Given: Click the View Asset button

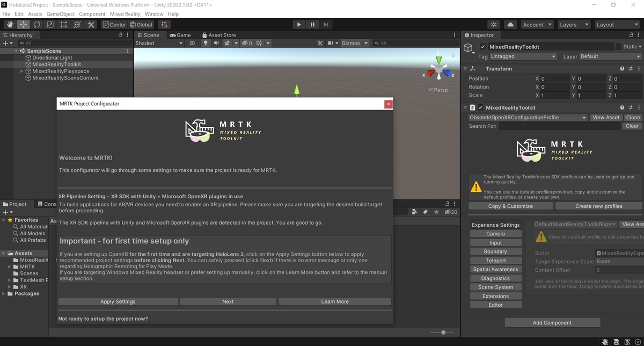Looking at the screenshot, I should coord(606,118).
